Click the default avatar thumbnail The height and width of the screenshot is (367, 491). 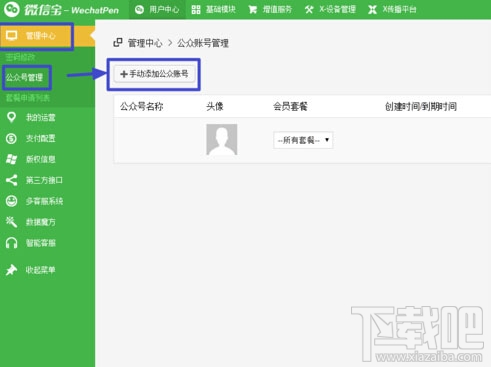pyautogui.click(x=222, y=139)
